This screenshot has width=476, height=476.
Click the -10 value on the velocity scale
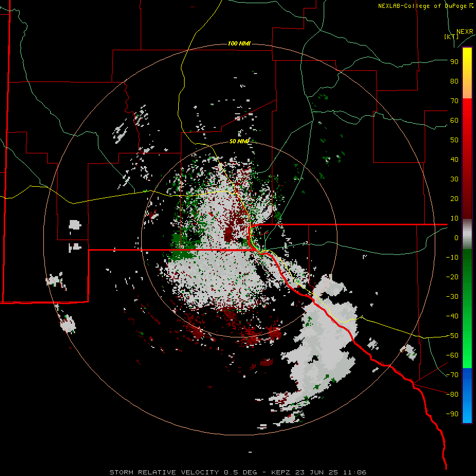coord(452,258)
